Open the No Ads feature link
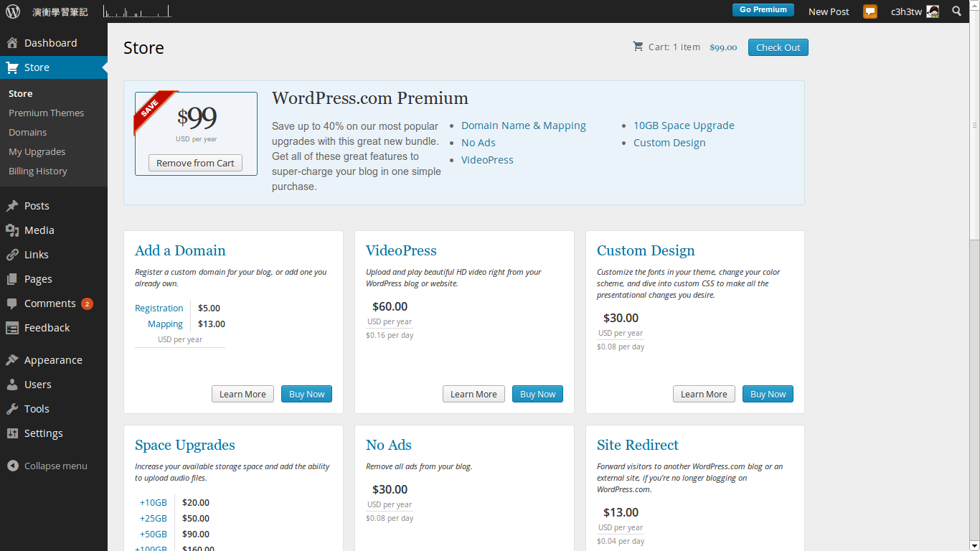The width and height of the screenshot is (980, 551). click(x=479, y=143)
